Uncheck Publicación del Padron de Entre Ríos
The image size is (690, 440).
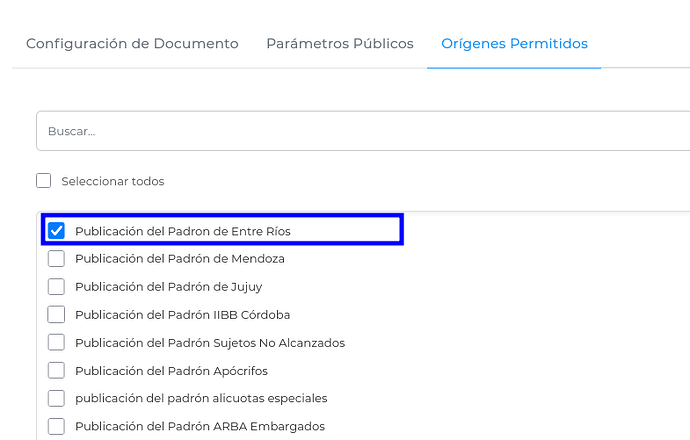tap(56, 231)
